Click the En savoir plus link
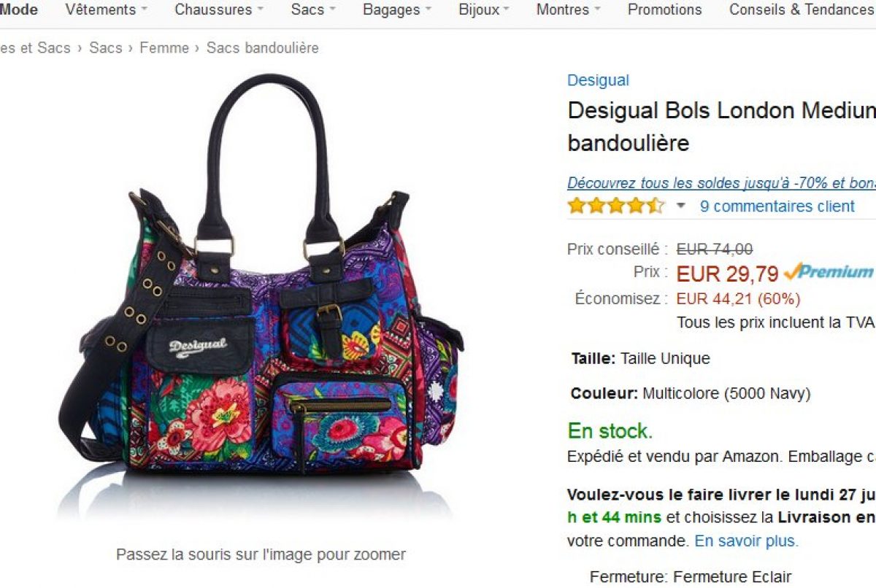The width and height of the screenshot is (876, 588). click(x=746, y=541)
